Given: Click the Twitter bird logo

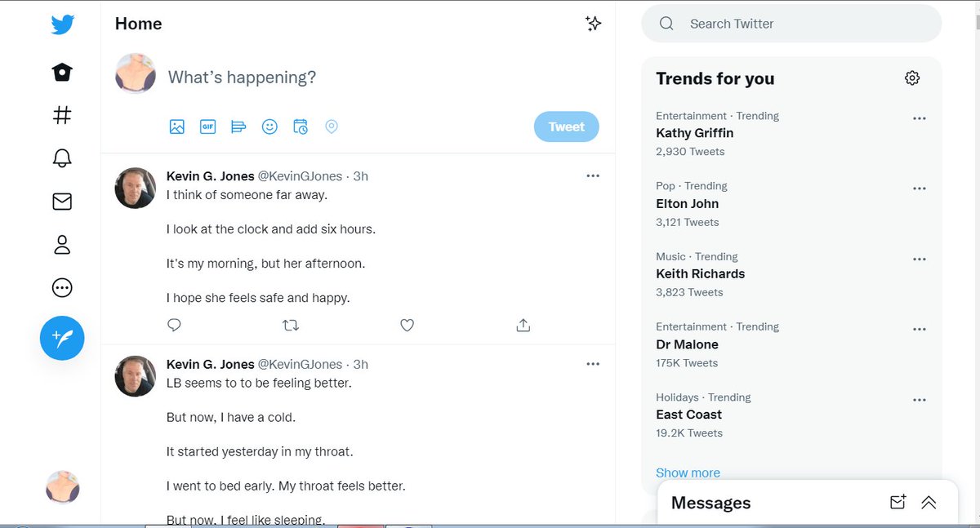Looking at the screenshot, I should [x=62, y=24].
